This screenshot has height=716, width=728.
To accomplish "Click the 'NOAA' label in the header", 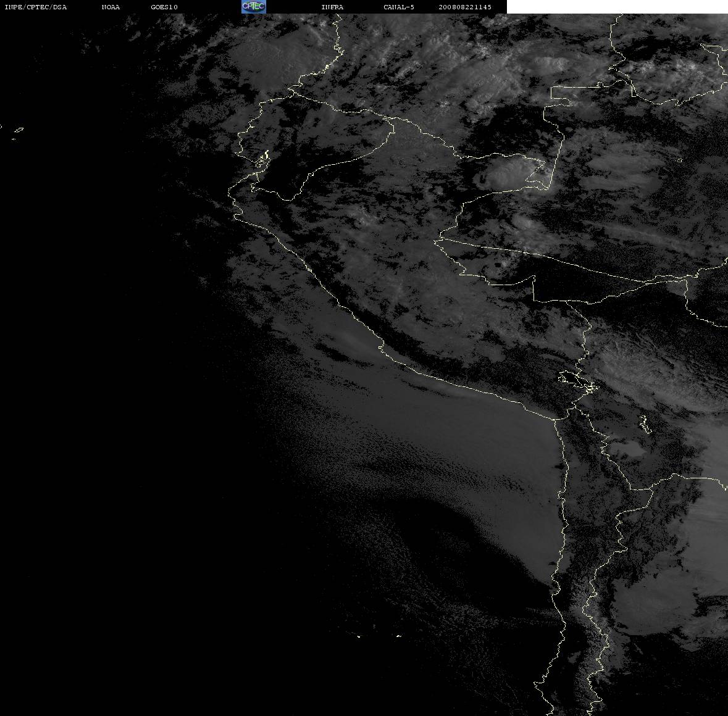I will click(x=111, y=7).
